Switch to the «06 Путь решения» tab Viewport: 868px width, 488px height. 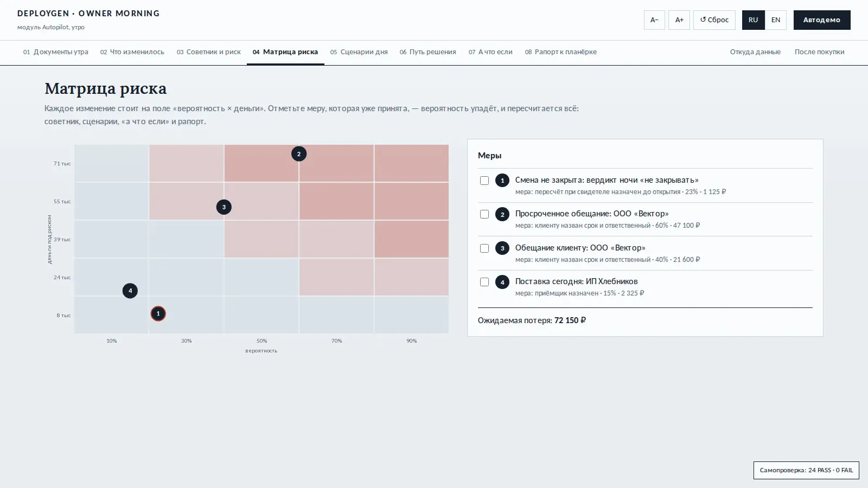pyautogui.click(x=428, y=52)
